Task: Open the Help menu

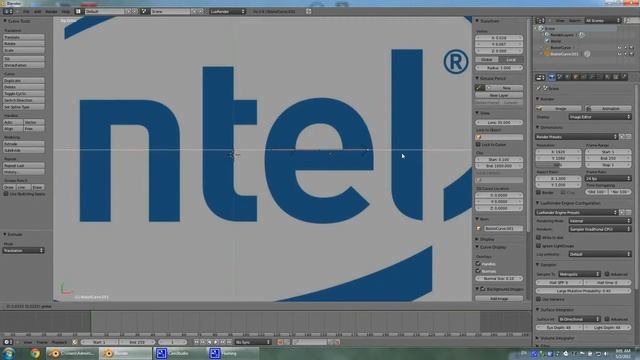Action: (66, 11)
